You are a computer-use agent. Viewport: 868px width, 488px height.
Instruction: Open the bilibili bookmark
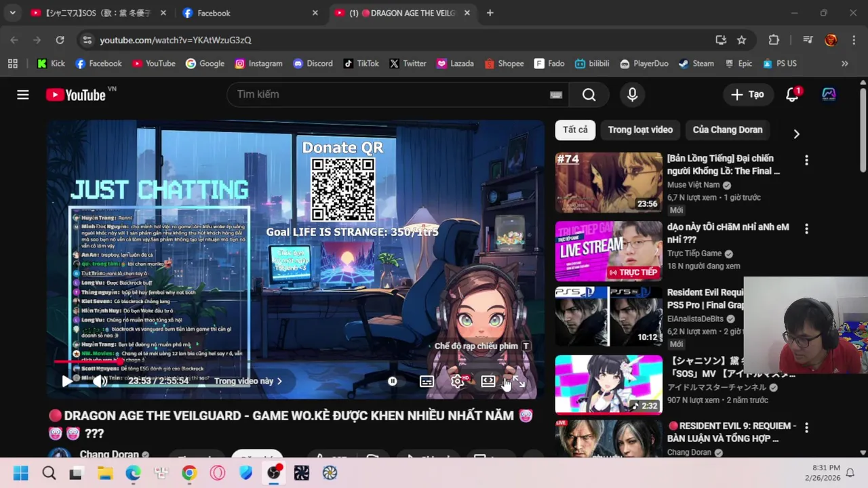(x=592, y=63)
